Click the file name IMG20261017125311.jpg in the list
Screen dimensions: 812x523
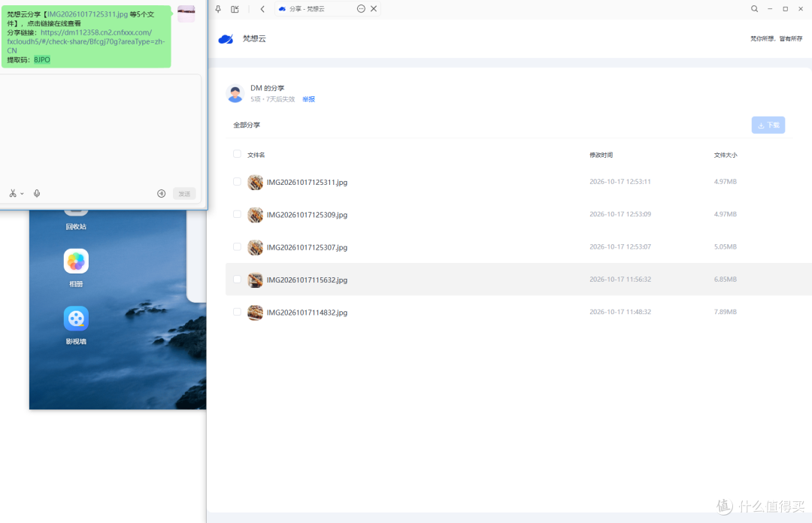[307, 183]
